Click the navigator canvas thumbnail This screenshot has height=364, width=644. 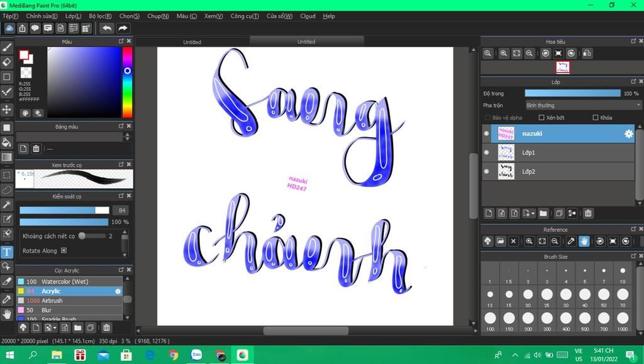point(563,67)
